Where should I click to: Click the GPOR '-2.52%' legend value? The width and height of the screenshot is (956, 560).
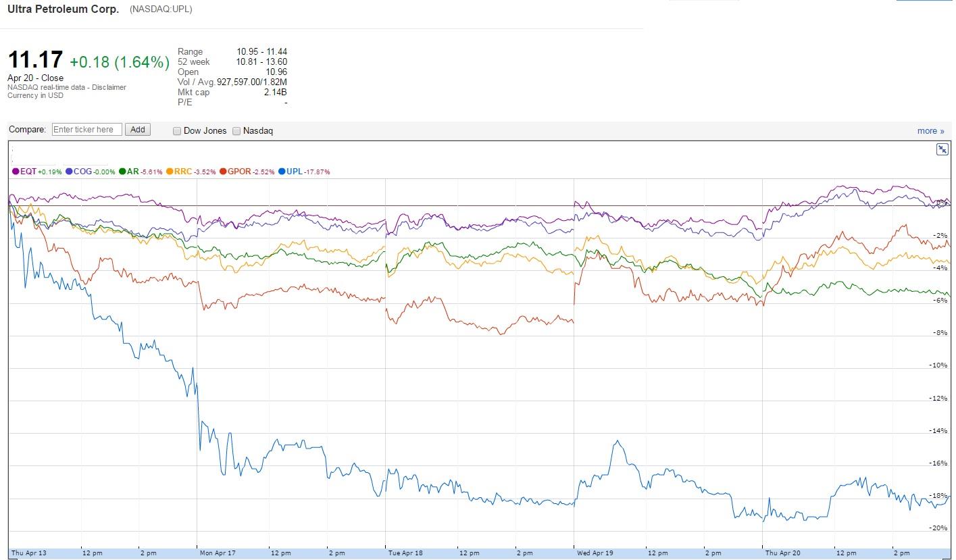pyautogui.click(x=263, y=172)
